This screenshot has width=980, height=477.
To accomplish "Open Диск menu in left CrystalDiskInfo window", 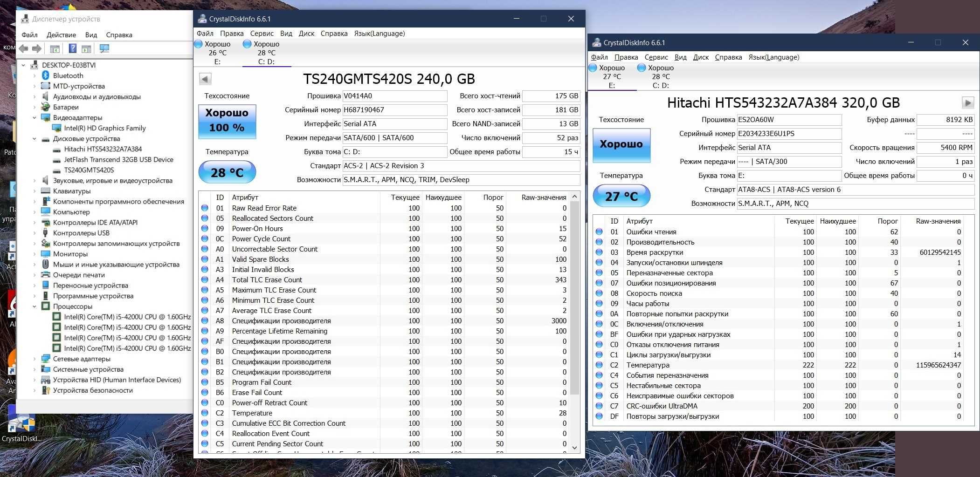I will [306, 34].
